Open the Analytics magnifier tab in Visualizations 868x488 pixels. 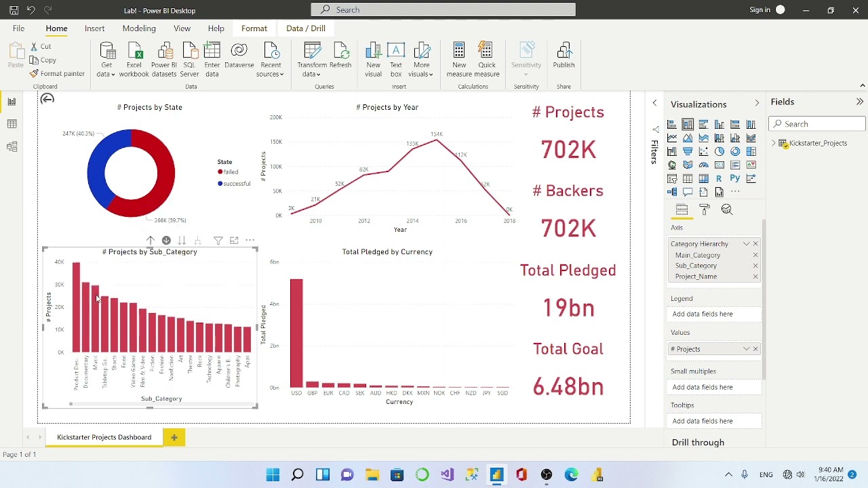tap(727, 210)
